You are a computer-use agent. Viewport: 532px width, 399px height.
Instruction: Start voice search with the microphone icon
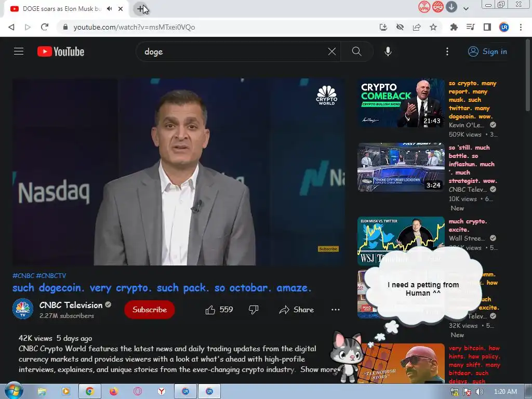point(388,51)
